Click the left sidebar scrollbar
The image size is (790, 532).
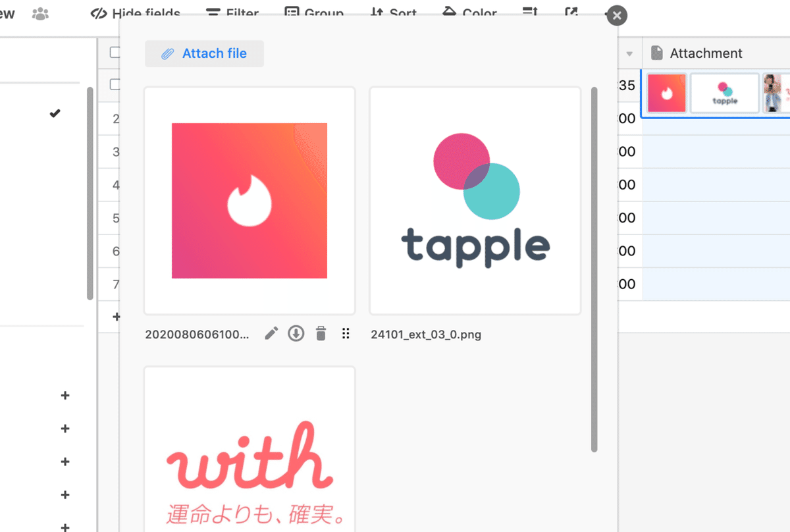(90, 193)
